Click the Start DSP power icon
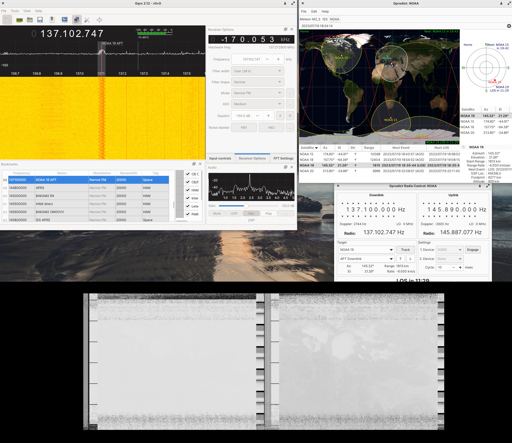 pyautogui.click(x=7, y=20)
